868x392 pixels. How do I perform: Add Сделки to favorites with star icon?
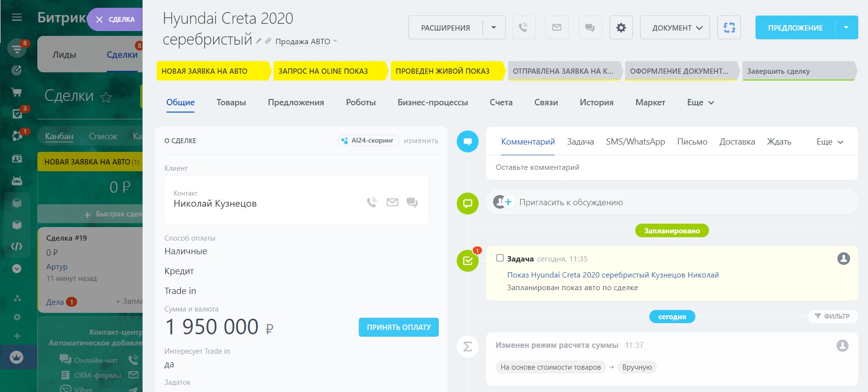(x=106, y=97)
